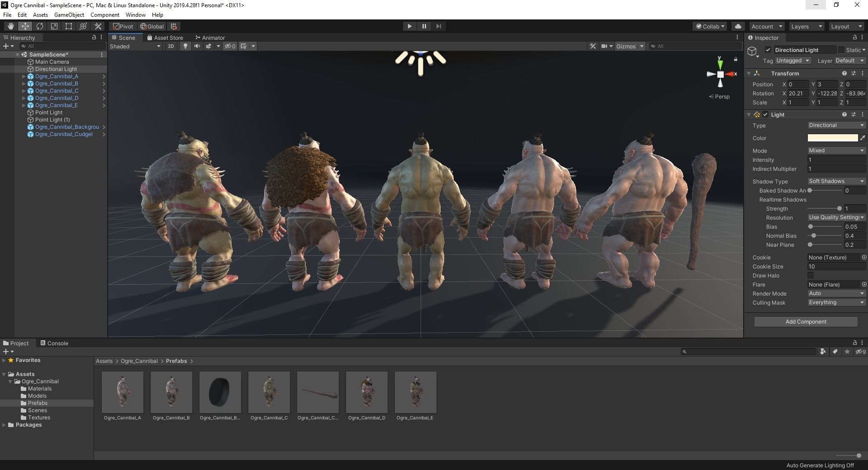Open the Account button

point(767,26)
